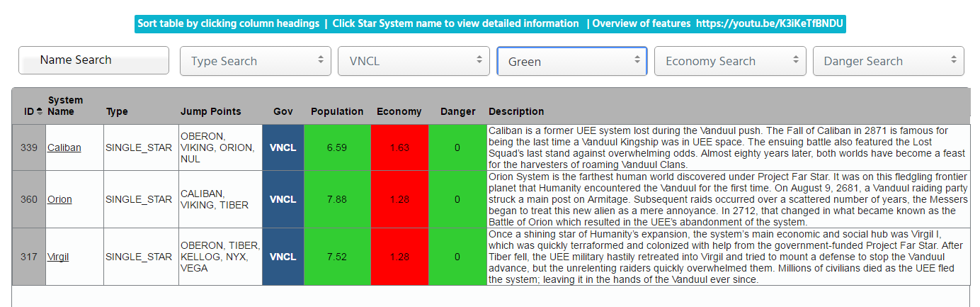Click the green population cell 7.52
The image size is (980, 307).
point(337,257)
